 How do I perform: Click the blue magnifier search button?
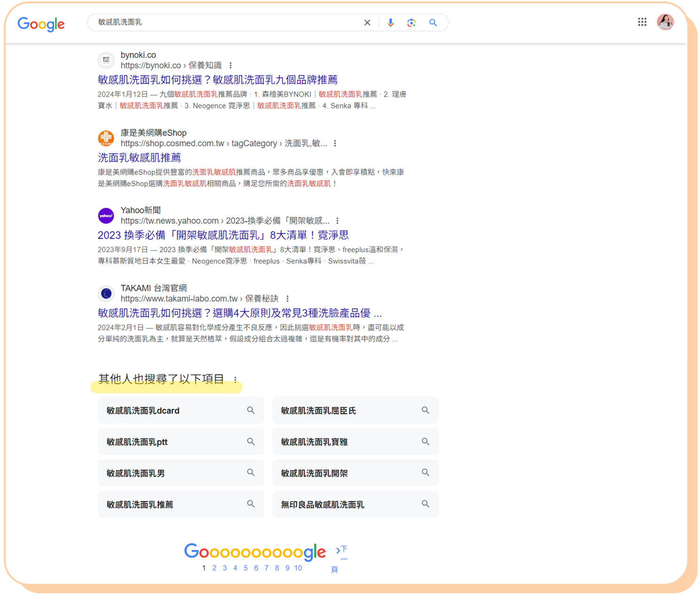[x=433, y=23]
